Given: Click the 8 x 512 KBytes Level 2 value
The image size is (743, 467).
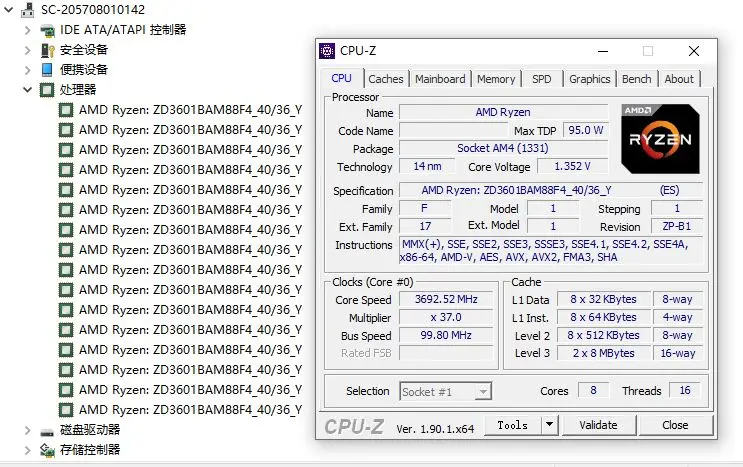Looking at the screenshot, I should 603,335.
